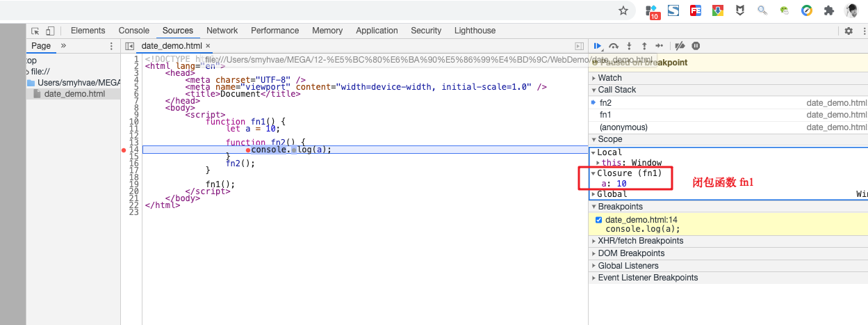Select the inspect element picker icon
Viewport: 868px width, 325px height.
[x=35, y=31]
